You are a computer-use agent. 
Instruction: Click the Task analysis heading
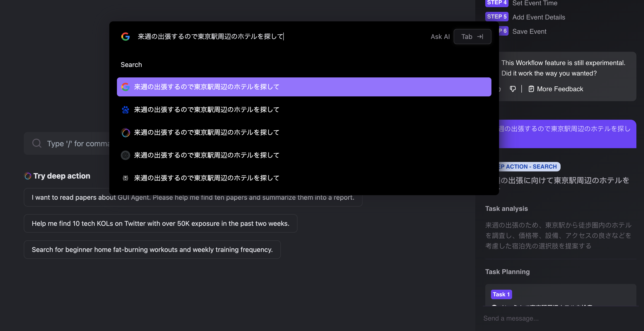point(506,208)
